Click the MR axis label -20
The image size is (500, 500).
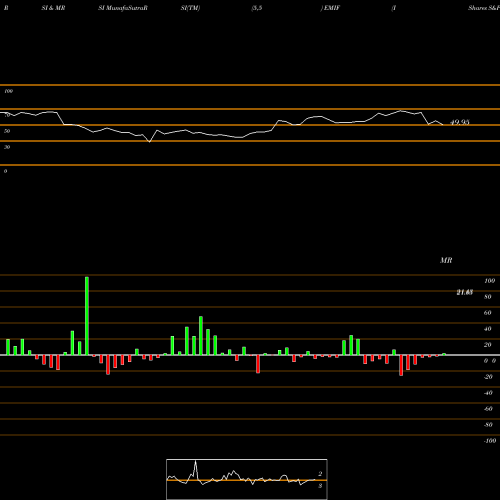pos(488,377)
